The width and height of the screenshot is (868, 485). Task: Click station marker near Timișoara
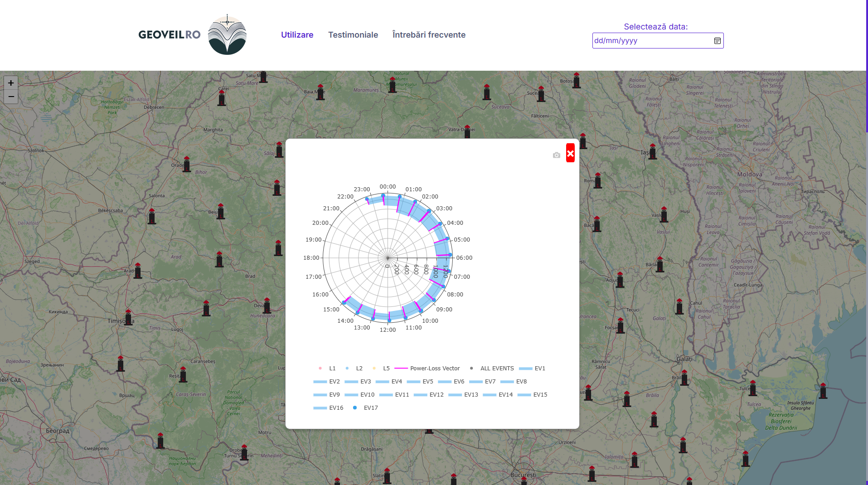pyautogui.click(x=129, y=317)
